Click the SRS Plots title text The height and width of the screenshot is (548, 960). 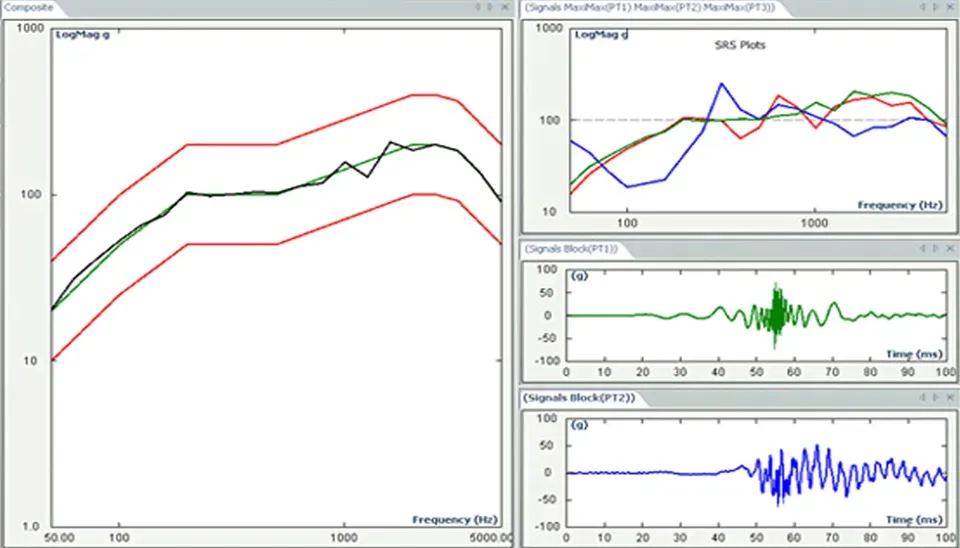click(739, 46)
